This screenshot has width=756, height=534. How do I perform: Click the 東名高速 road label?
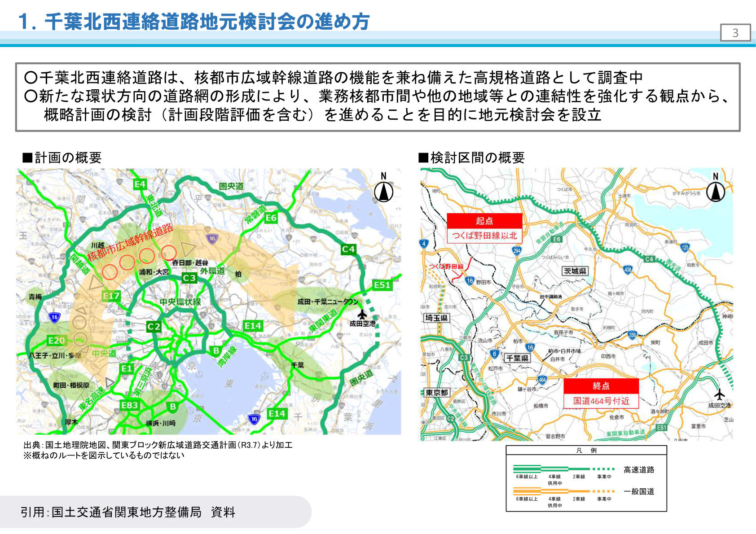coord(92,398)
